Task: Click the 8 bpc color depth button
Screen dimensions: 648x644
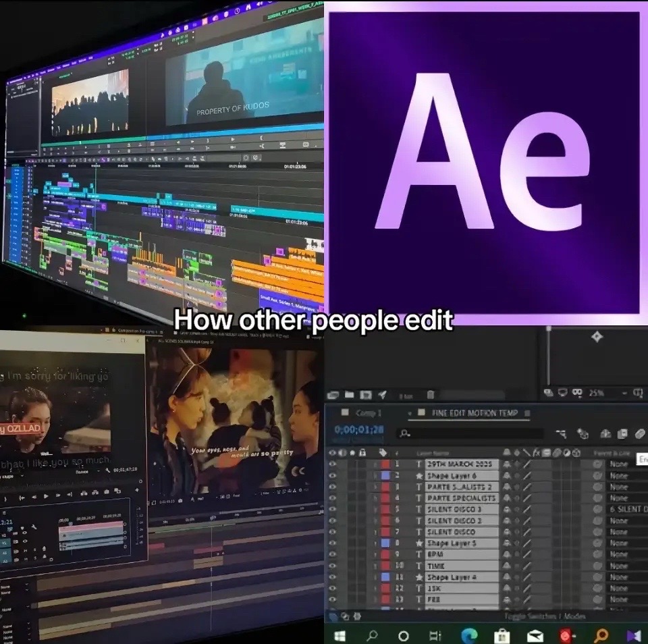Action: click(406, 396)
